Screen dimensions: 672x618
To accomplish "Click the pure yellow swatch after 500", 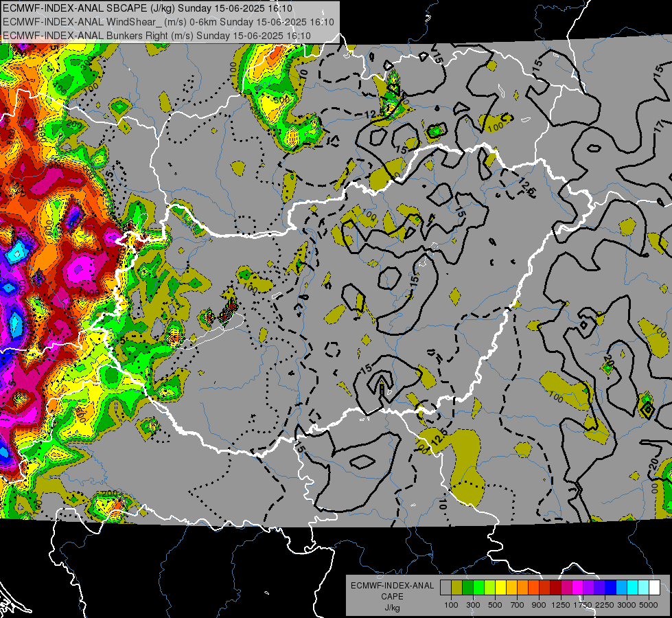I will (500, 588).
